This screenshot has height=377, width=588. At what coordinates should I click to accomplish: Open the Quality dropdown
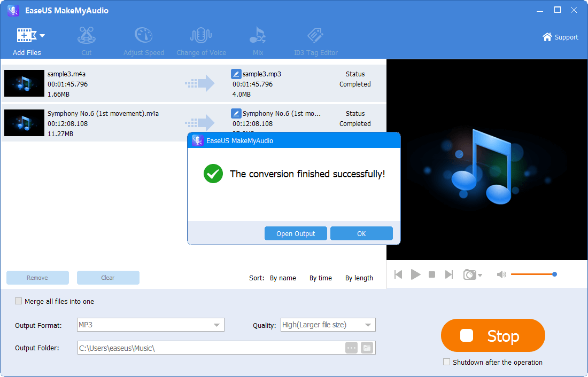(x=368, y=325)
